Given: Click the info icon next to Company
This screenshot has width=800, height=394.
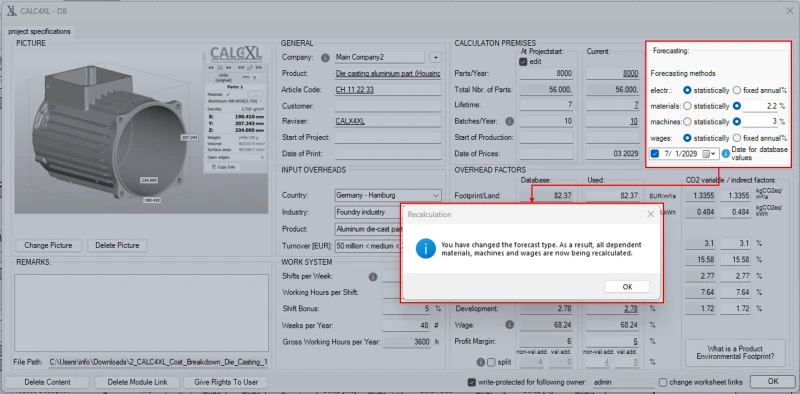Looking at the screenshot, I should (x=325, y=58).
